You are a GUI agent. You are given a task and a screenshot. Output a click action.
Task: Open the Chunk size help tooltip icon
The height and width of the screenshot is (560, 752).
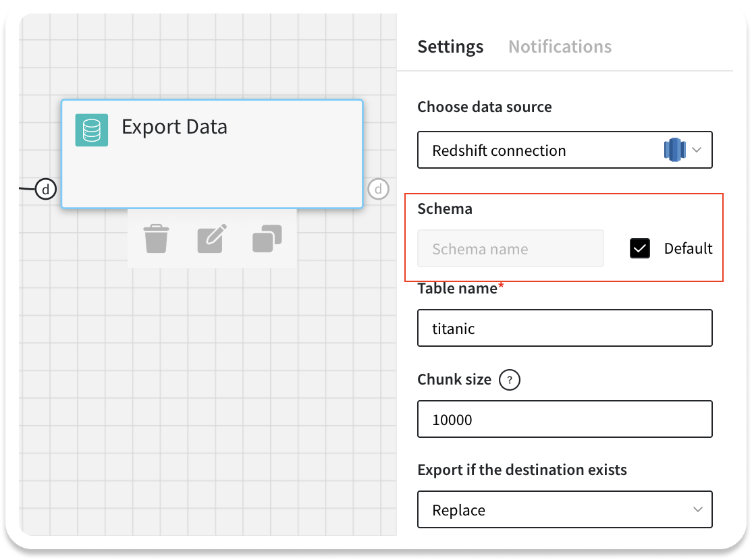510,381
